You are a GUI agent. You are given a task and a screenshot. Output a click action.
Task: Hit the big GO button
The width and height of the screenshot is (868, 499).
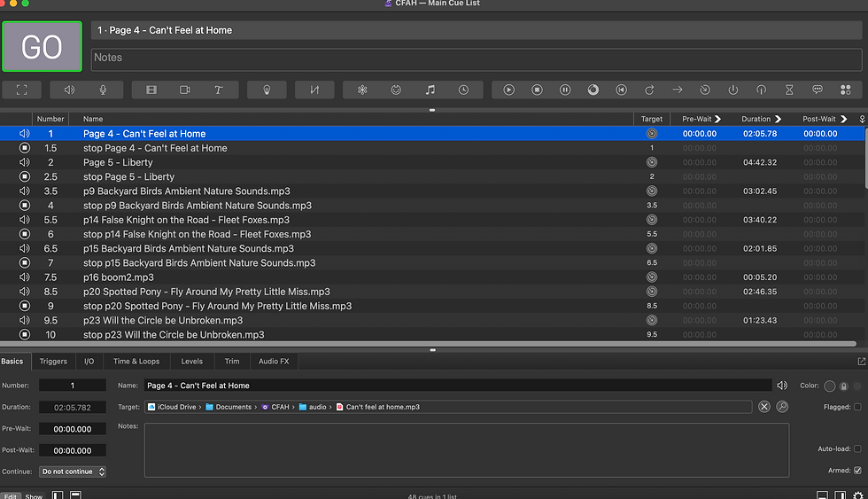click(43, 46)
